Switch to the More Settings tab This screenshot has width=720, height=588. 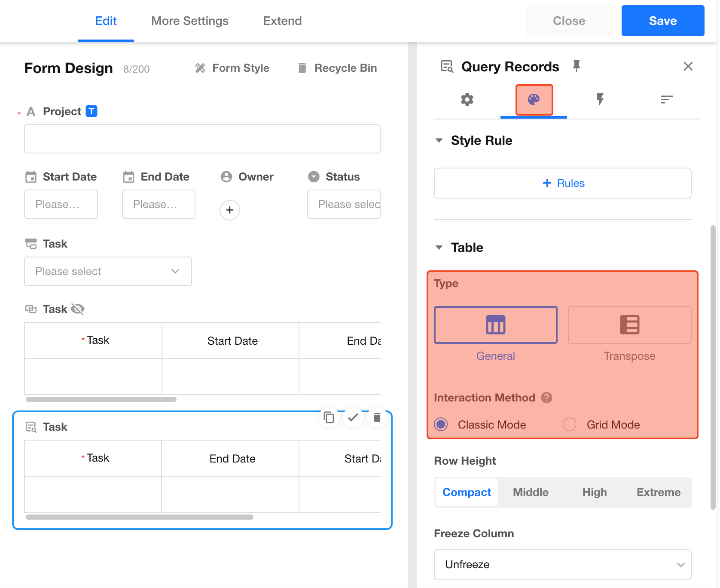coord(189,21)
